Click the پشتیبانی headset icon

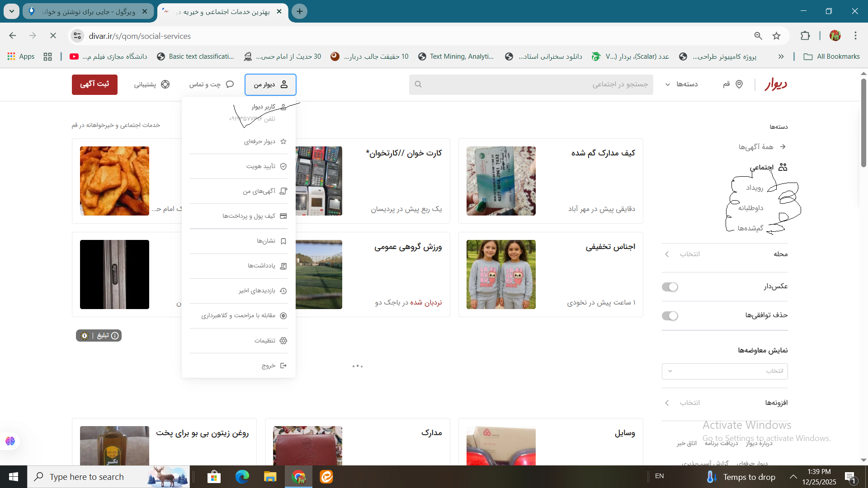[166, 84]
